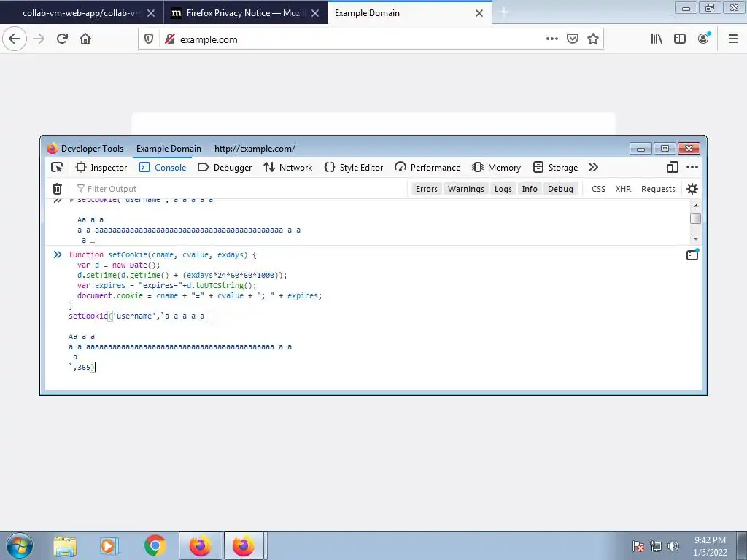Open Windows Explorer from taskbar
This screenshot has width=747, height=560.
[x=65, y=545]
